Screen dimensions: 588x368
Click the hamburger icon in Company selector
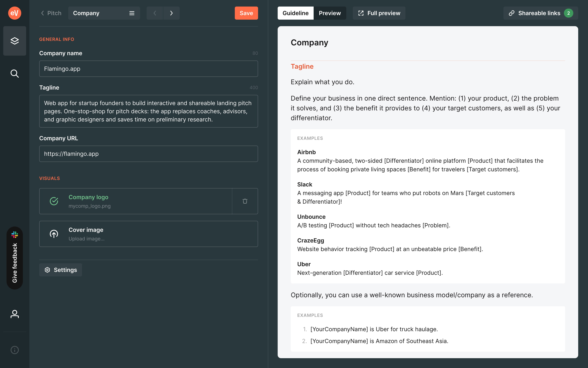(132, 13)
